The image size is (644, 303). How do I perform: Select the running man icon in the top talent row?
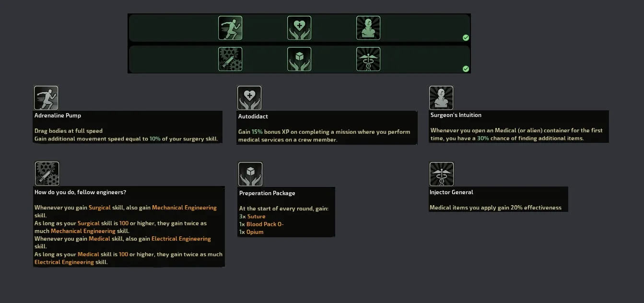click(x=230, y=28)
